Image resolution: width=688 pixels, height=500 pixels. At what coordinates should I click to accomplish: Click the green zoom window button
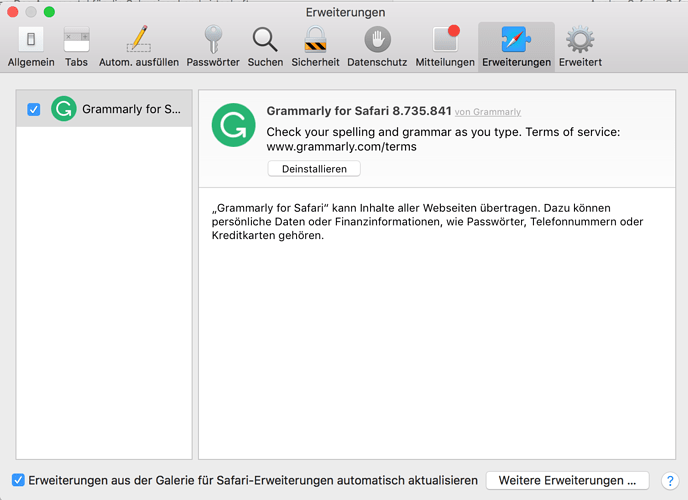[49, 12]
